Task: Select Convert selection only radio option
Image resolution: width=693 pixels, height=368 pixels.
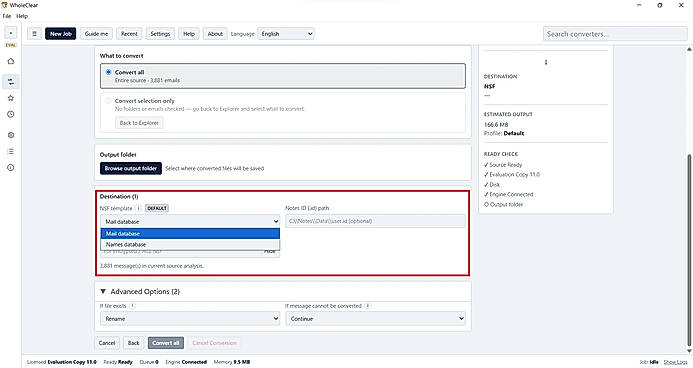Action: point(108,101)
